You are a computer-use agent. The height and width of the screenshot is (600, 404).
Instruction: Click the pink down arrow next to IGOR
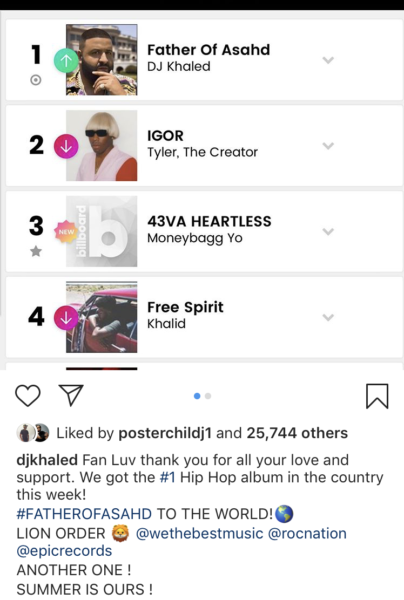click(x=66, y=146)
